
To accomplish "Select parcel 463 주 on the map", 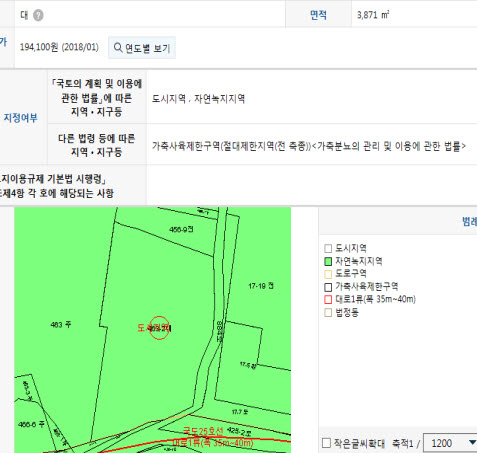I will [61, 324].
